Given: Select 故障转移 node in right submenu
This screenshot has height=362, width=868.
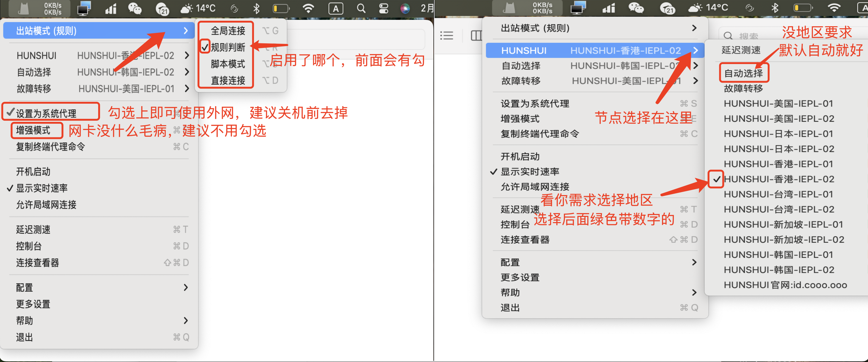Looking at the screenshot, I should pos(744,88).
